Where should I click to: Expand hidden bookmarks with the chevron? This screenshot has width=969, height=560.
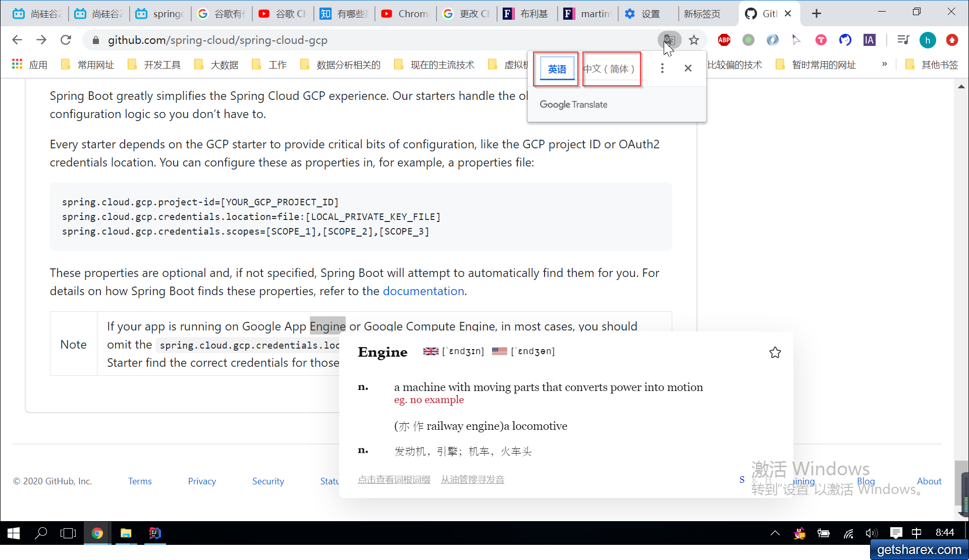click(884, 64)
